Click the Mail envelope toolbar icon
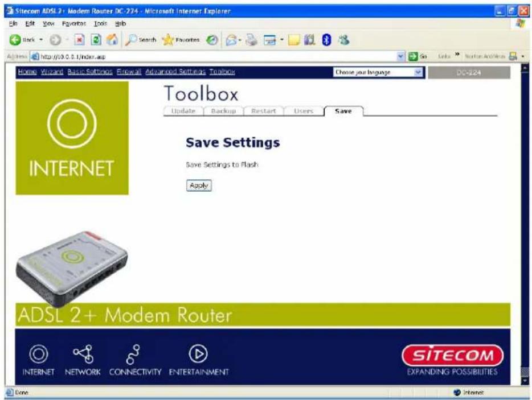 point(231,40)
